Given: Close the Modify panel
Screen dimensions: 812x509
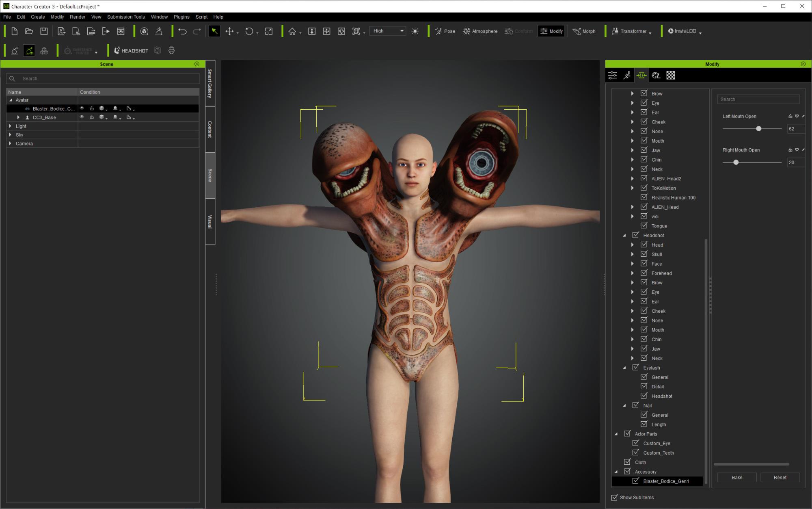Looking at the screenshot, I should tap(803, 64).
